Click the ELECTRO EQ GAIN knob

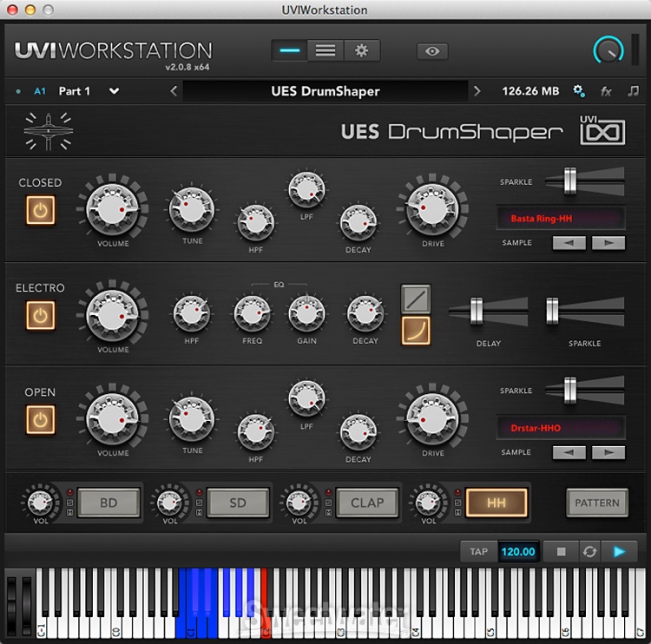pyautogui.click(x=306, y=313)
